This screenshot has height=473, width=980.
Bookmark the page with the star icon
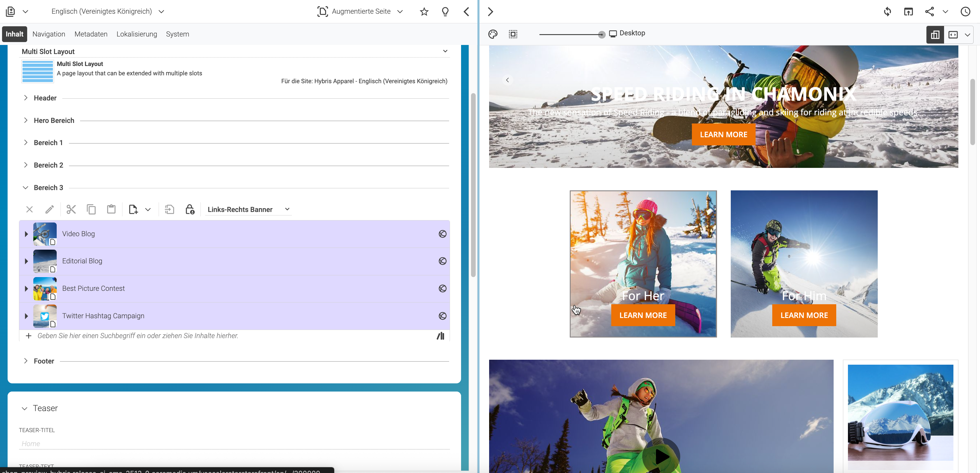pyautogui.click(x=424, y=11)
